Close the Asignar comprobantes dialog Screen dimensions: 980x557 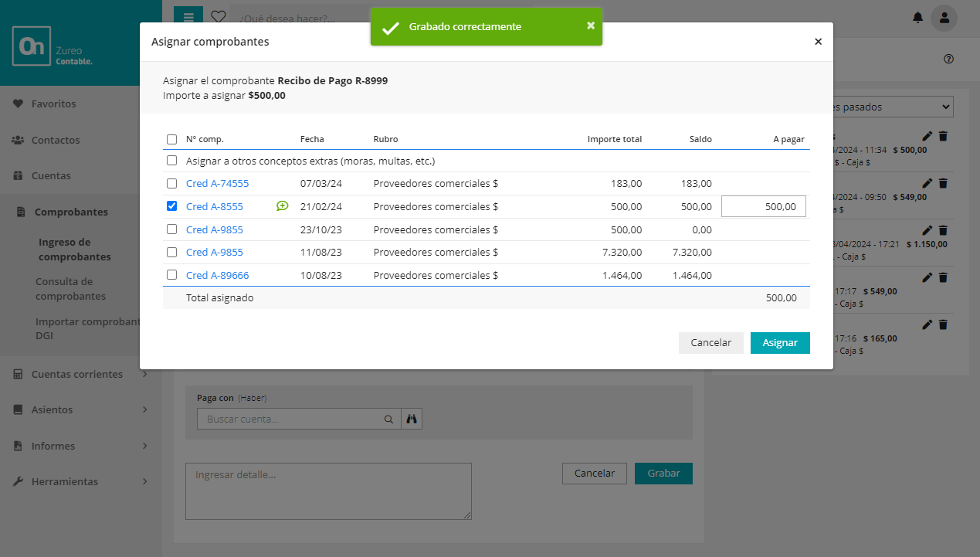[818, 42]
